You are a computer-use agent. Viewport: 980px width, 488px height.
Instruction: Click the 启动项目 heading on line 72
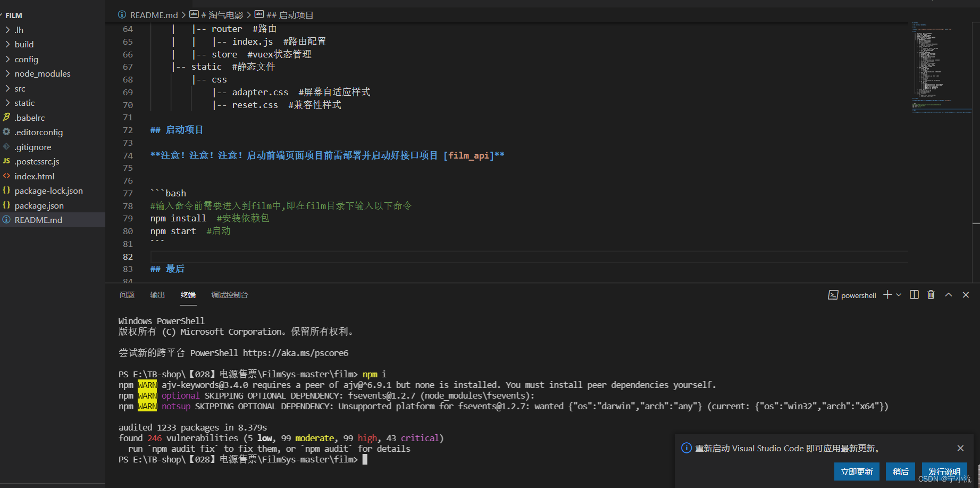tap(177, 130)
